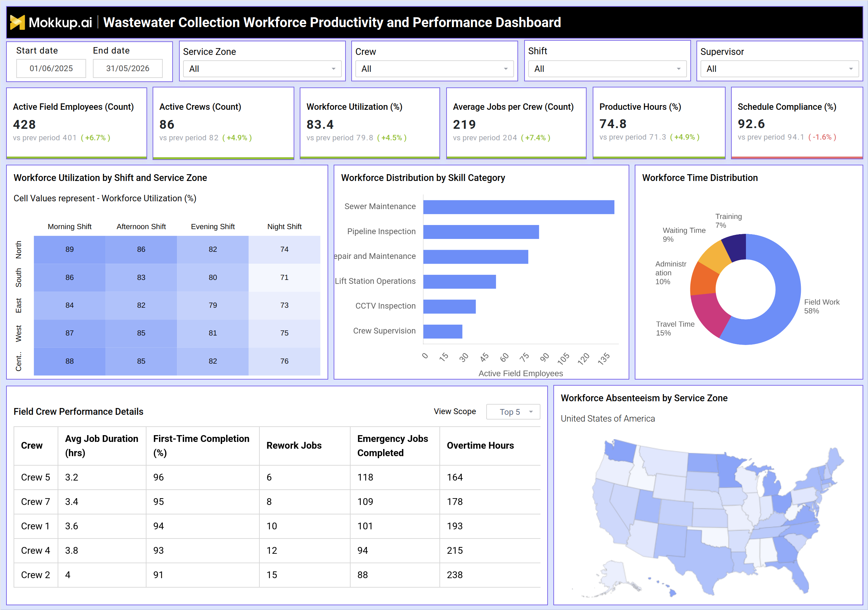Select the Schedule Compliance KPI card

pyautogui.click(x=797, y=123)
